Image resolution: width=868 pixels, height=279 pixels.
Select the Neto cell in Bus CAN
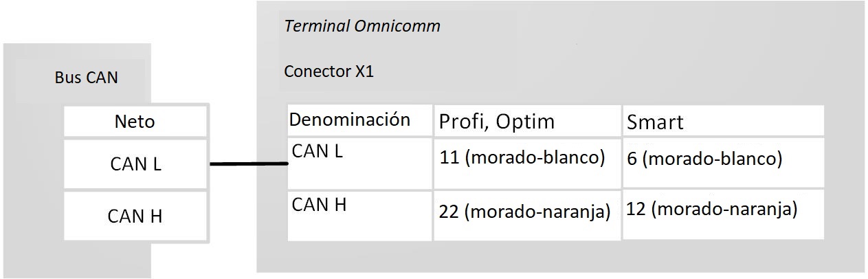coord(135,122)
